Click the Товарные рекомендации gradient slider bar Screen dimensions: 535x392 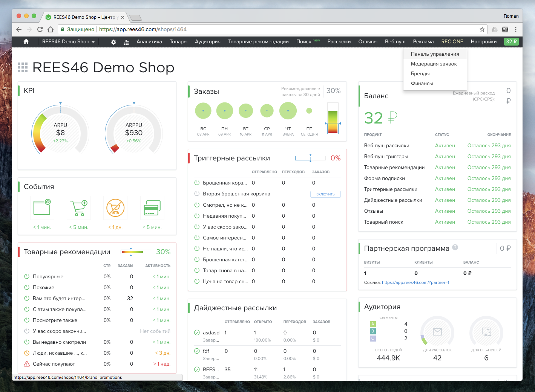point(132,252)
